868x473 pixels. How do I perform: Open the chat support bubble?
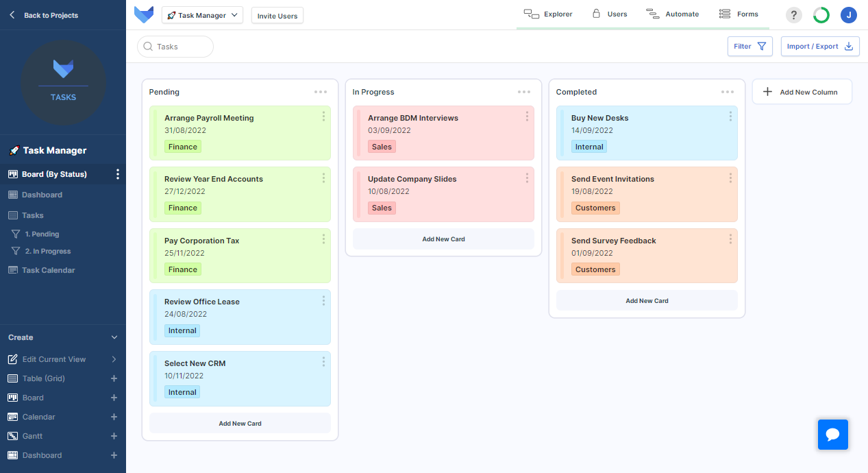click(833, 435)
